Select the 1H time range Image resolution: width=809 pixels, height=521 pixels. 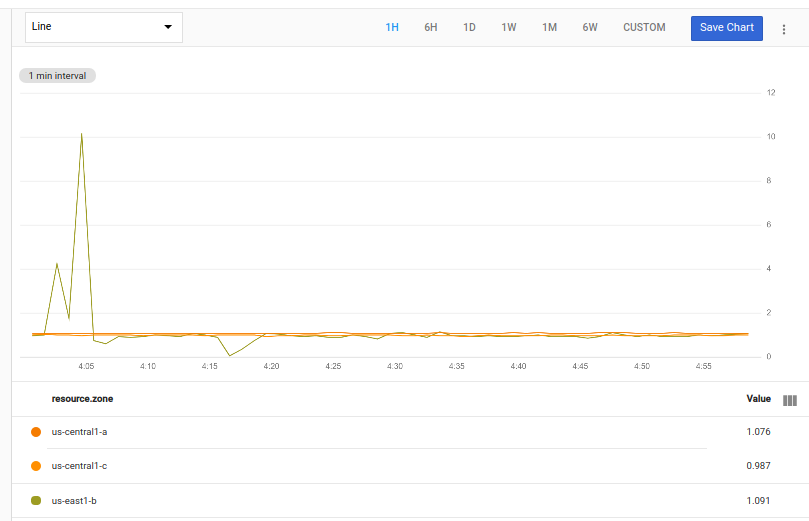392,28
